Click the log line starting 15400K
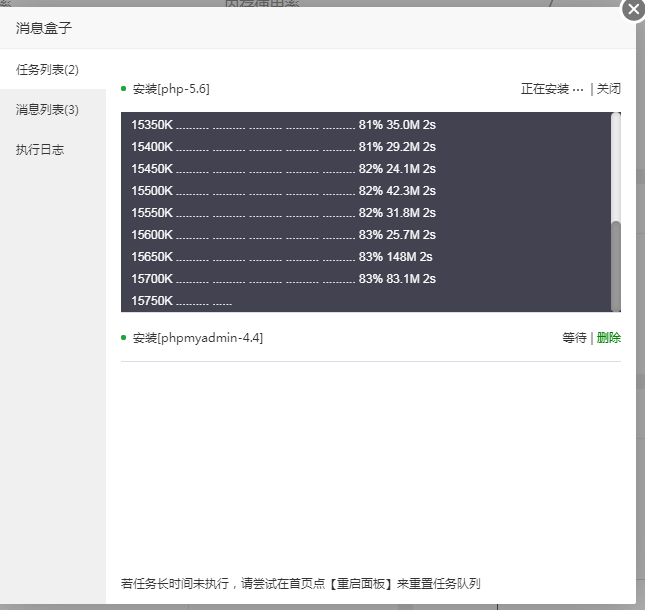The height and width of the screenshot is (610, 645). click(x=283, y=147)
